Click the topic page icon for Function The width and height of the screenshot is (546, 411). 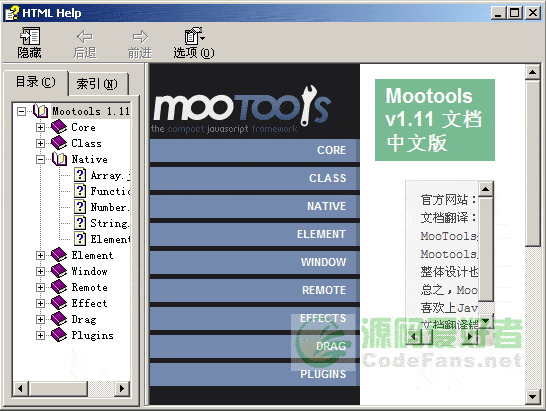point(80,191)
